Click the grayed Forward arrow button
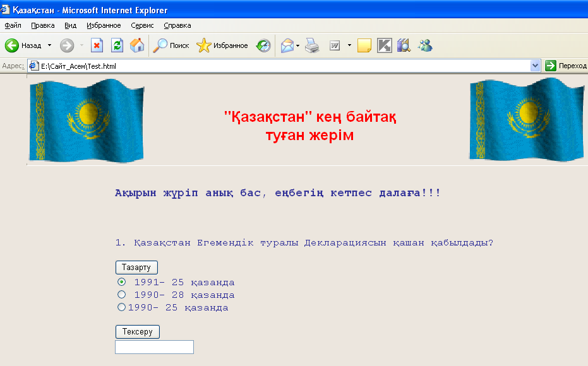This screenshot has height=366, width=588. (67, 45)
